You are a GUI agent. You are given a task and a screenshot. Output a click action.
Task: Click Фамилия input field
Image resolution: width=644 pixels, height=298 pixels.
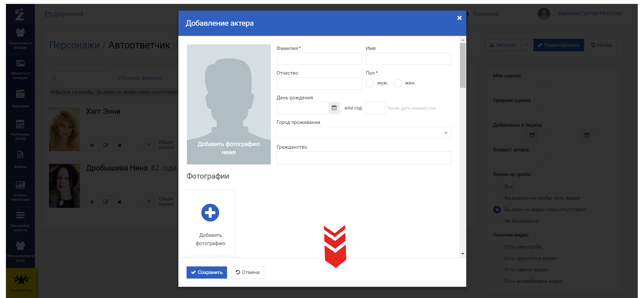319,59
